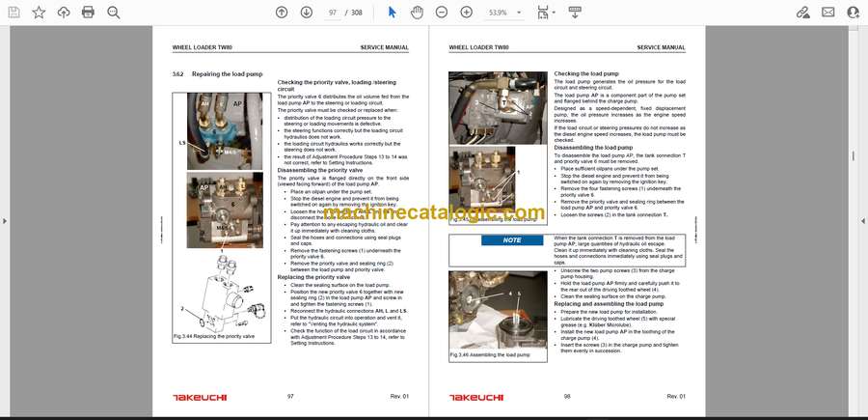Upload the file to cloud storage
This screenshot has height=420, width=868.
pyautogui.click(x=64, y=13)
